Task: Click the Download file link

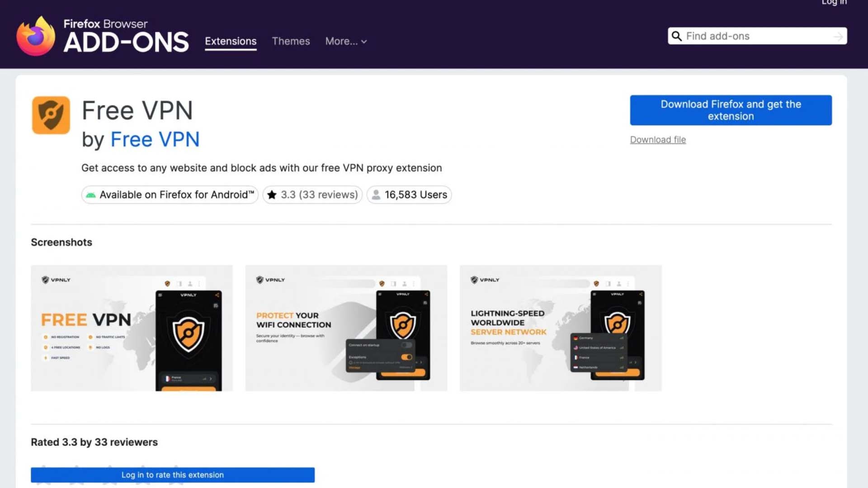Action: [658, 140]
